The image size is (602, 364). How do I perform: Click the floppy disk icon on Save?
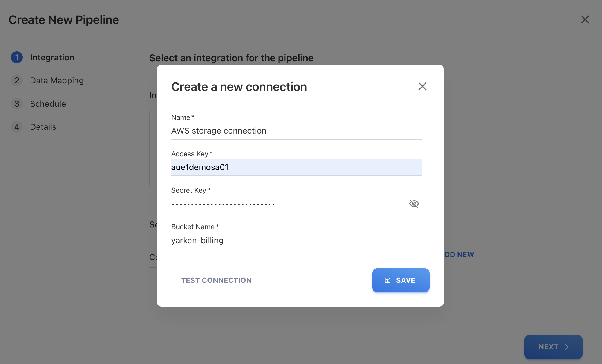pos(387,280)
